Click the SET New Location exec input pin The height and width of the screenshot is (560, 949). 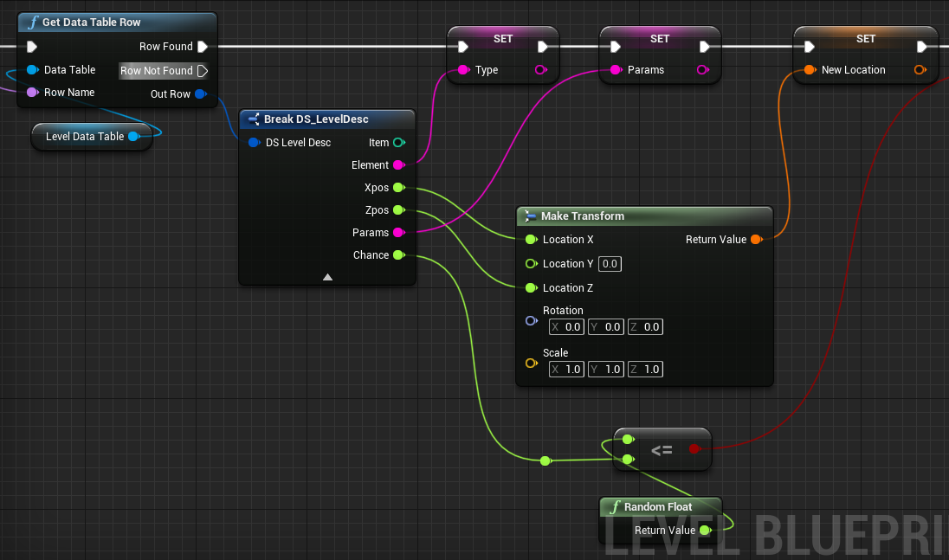pos(810,47)
